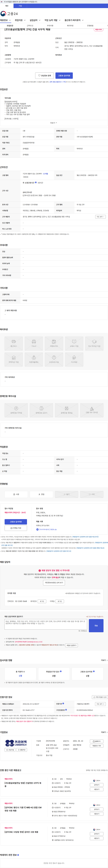Open the 건설현장 사무직 채용 listing
Screen dimensions: 108x868
pos(23,784)
